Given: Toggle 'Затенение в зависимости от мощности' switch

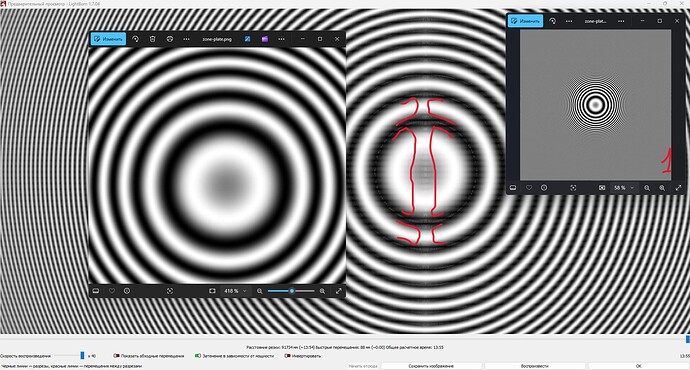Looking at the screenshot, I should (198, 355).
